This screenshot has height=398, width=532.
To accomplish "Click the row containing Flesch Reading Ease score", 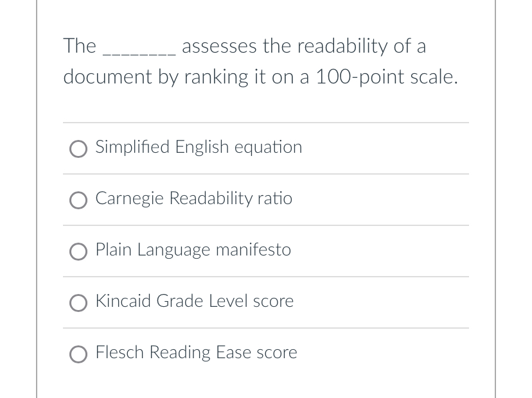I will 265,353.
